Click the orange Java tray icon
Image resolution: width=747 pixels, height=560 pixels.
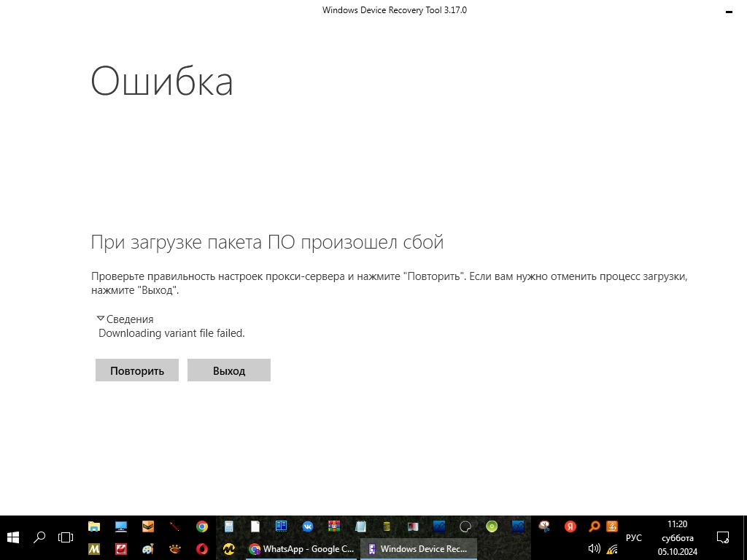click(x=612, y=526)
